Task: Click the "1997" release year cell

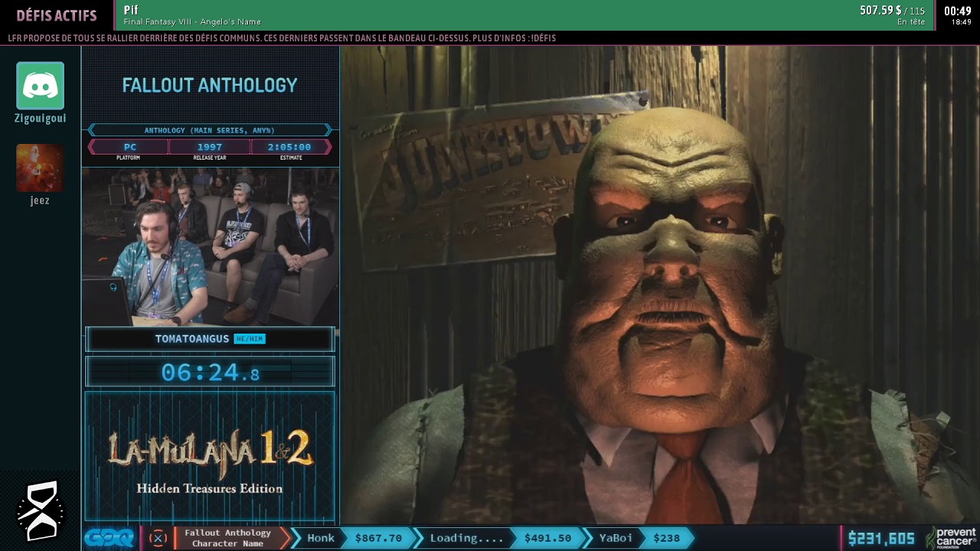Action: [x=209, y=147]
